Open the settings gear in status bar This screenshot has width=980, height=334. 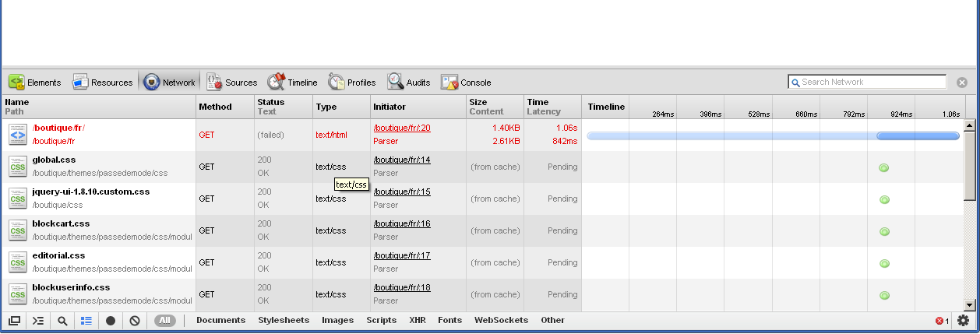[964, 320]
